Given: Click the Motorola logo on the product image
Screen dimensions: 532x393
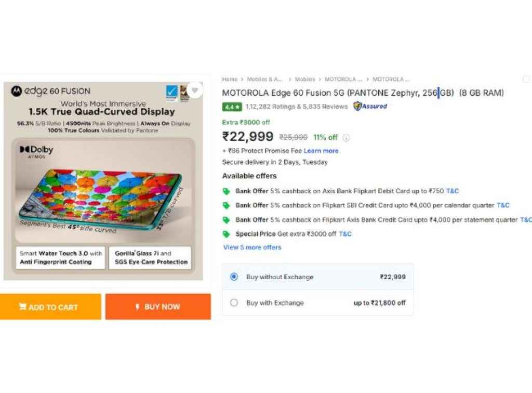Looking at the screenshot, I should [17, 91].
